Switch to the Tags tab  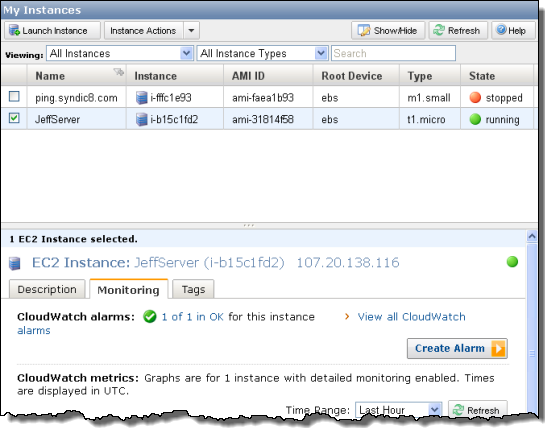click(x=193, y=289)
